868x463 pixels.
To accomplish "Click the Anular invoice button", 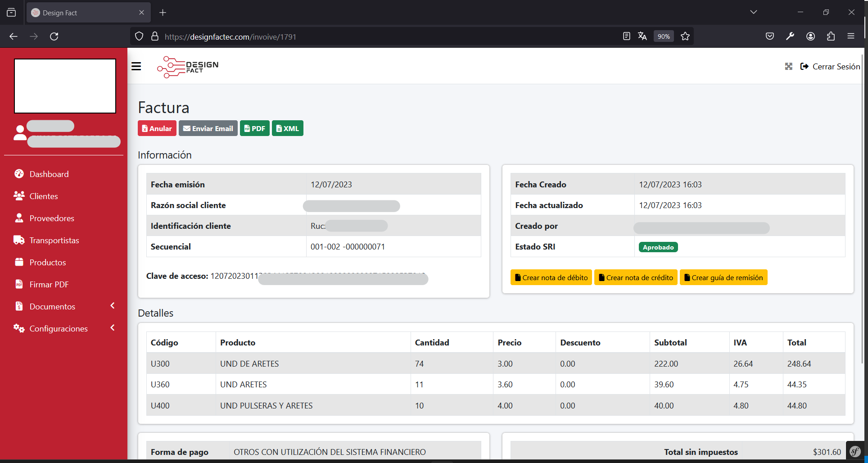I will click(x=157, y=128).
